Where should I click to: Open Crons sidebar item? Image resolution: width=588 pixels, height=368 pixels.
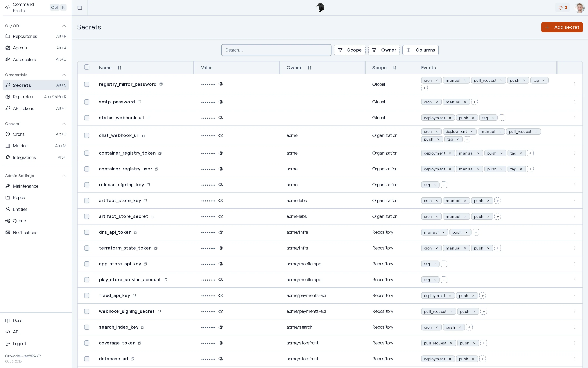[x=36, y=134]
